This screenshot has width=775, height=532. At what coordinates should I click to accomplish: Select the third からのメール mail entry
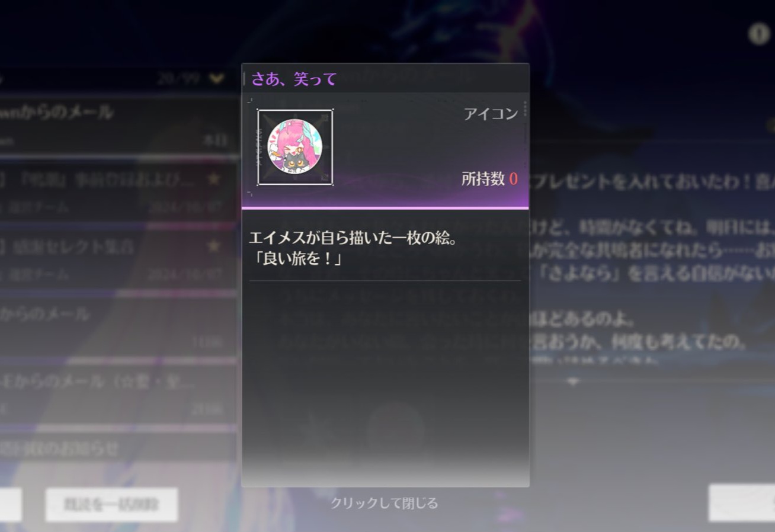[x=119, y=325]
